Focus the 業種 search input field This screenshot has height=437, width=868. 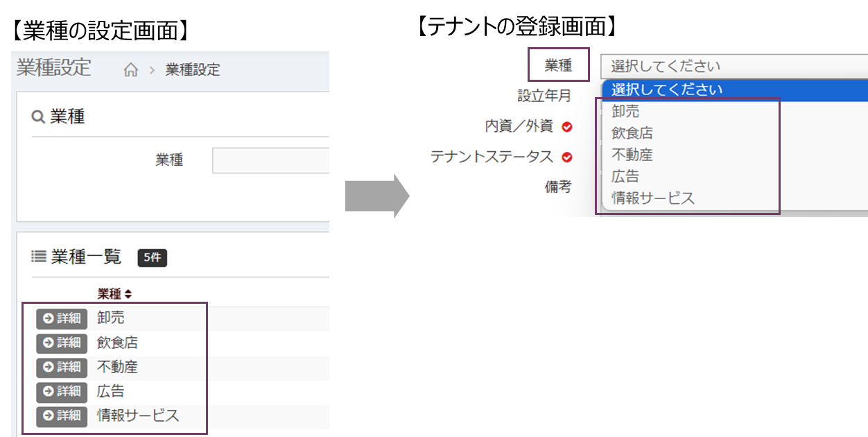click(x=270, y=160)
